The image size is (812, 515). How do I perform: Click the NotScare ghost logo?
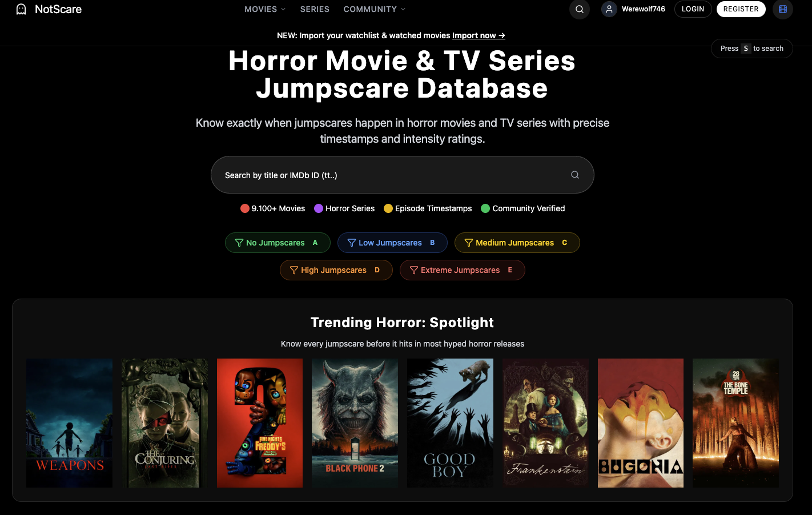tap(21, 9)
